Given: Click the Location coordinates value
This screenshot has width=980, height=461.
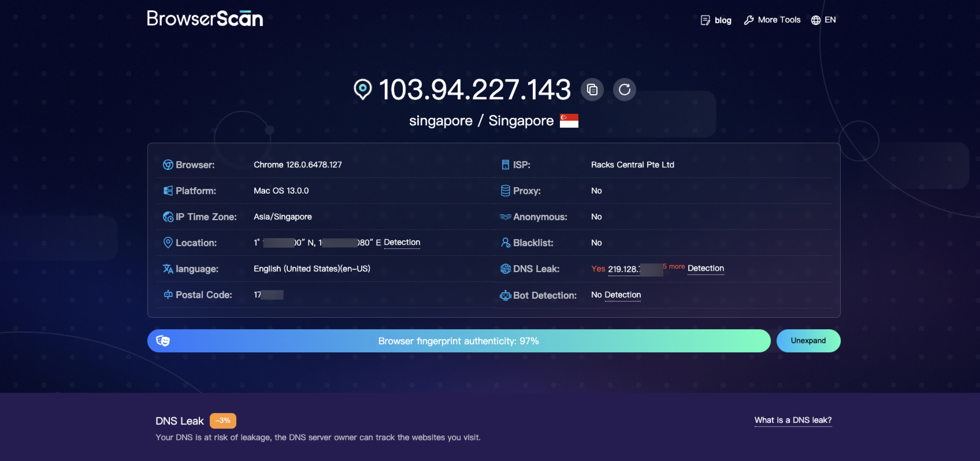Looking at the screenshot, I should tap(317, 243).
